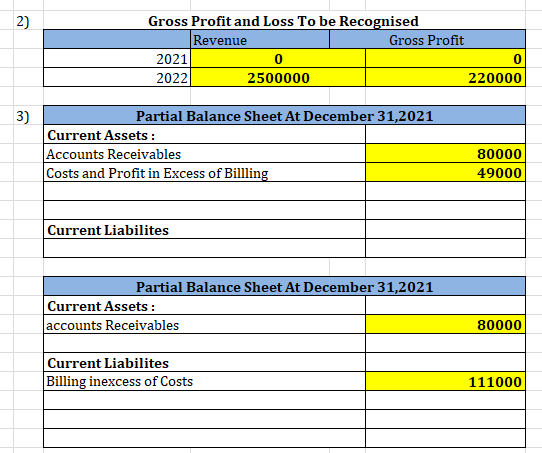Click the Gross Profit column header cell

tap(427, 39)
